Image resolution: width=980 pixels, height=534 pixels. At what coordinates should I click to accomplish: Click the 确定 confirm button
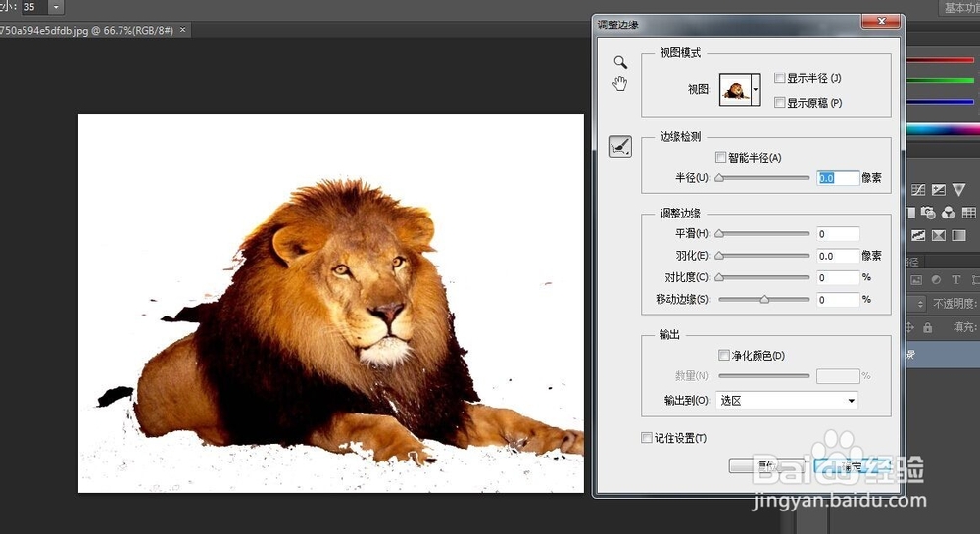coord(852,465)
